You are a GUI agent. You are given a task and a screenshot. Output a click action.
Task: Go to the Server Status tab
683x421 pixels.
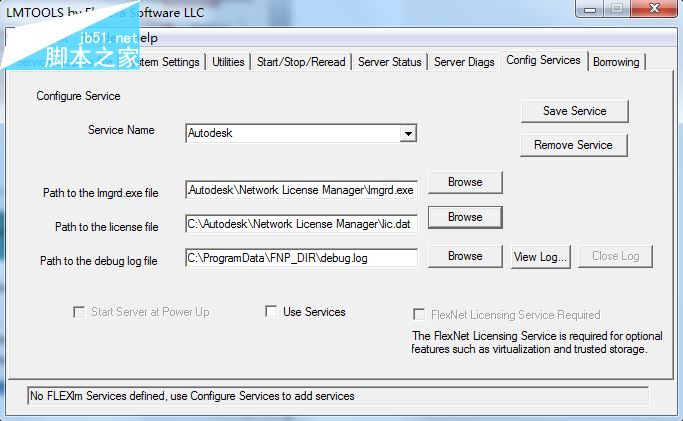[x=389, y=62]
